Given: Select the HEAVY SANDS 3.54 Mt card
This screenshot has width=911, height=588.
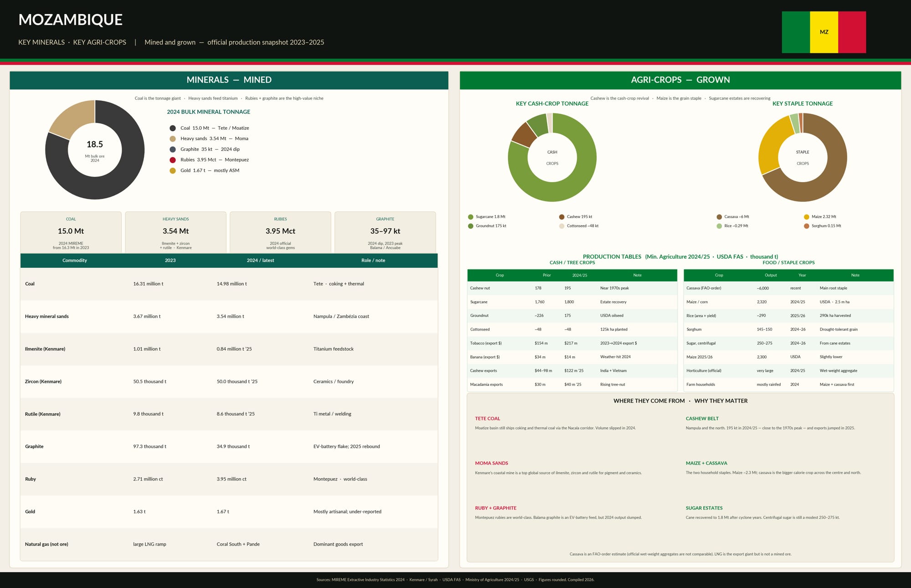Looking at the screenshot, I should coord(176,232).
